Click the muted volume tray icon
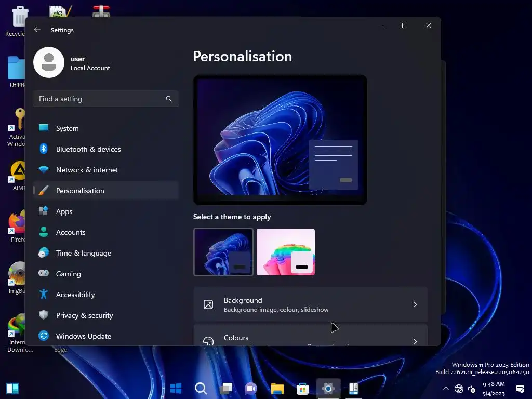Image resolution: width=532 pixels, height=399 pixels. [472, 389]
